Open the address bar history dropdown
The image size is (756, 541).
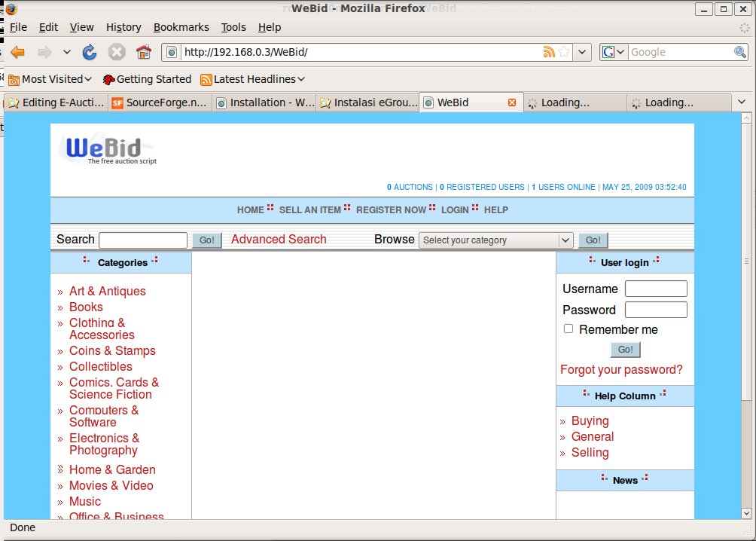click(x=584, y=52)
